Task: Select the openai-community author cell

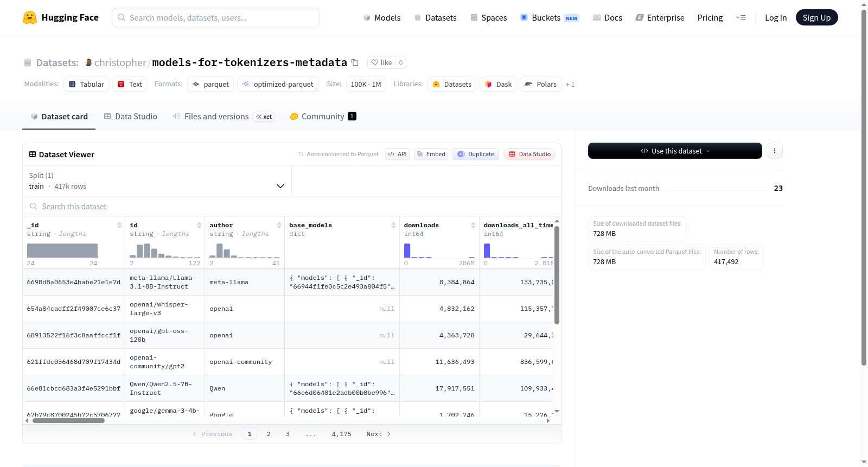Action: tap(245, 362)
